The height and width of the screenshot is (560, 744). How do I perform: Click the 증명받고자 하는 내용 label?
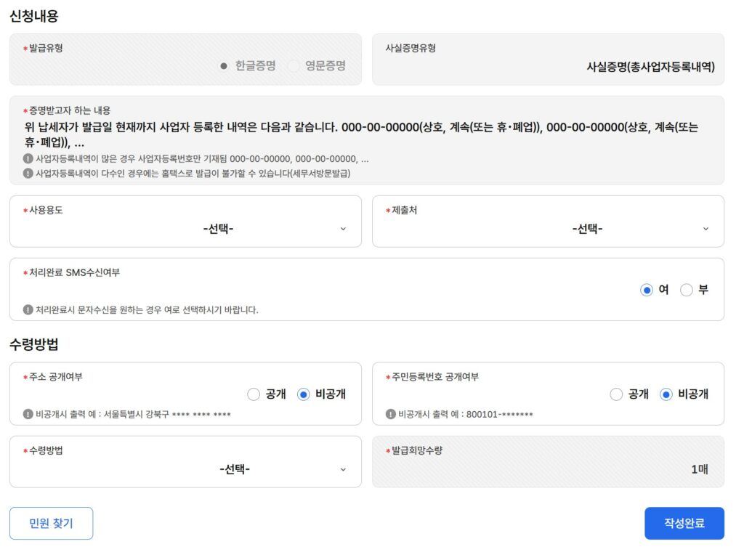(x=70, y=110)
